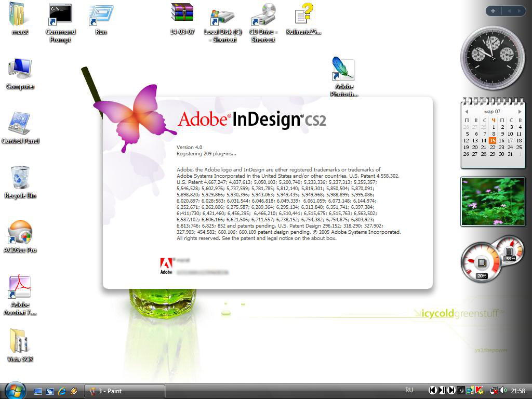The height and width of the screenshot is (399, 532).
Task: Open the volume speaker tray icon
Action: [x=503, y=391]
